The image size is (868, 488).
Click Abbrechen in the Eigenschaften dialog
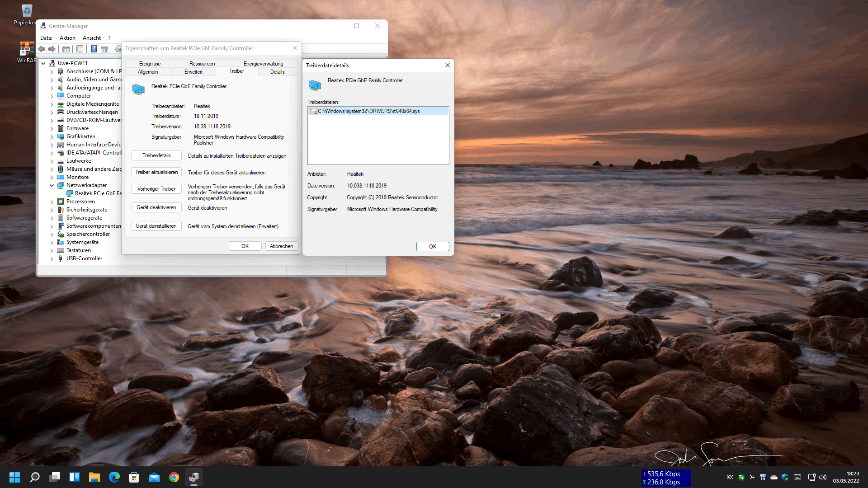pos(281,246)
